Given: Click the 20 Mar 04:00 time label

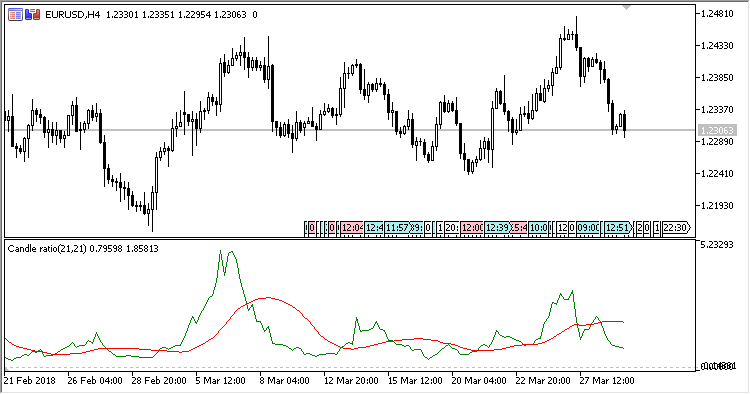Looking at the screenshot, I should pyautogui.click(x=479, y=381).
